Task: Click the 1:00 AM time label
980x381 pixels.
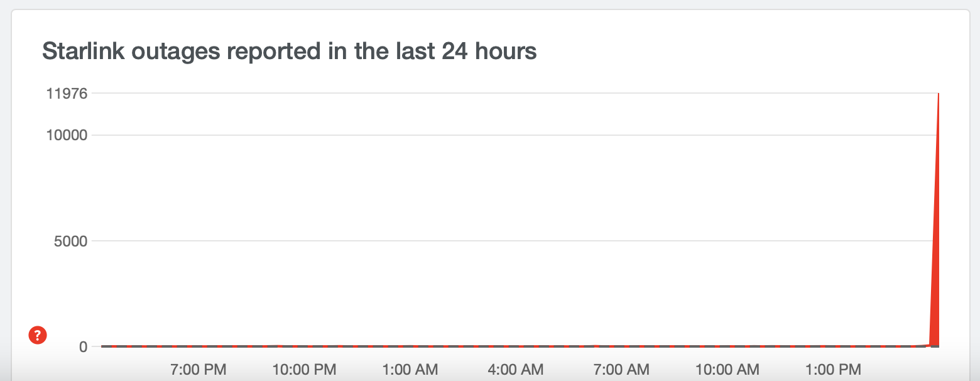Action: [x=410, y=369]
